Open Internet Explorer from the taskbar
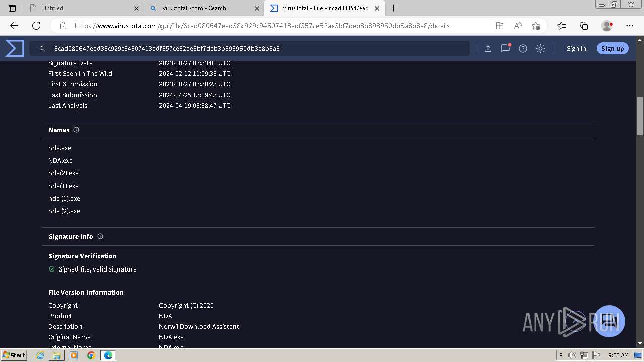 [x=40, y=355]
